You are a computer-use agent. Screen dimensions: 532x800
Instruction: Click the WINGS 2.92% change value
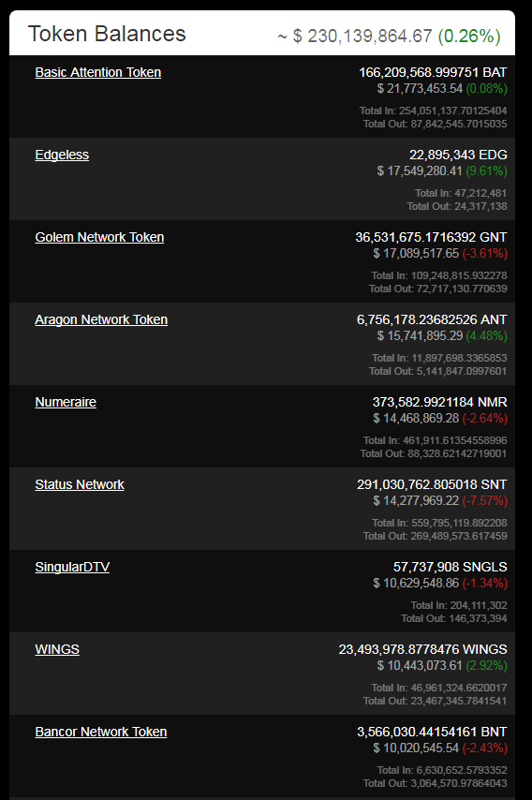[x=487, y=666]
